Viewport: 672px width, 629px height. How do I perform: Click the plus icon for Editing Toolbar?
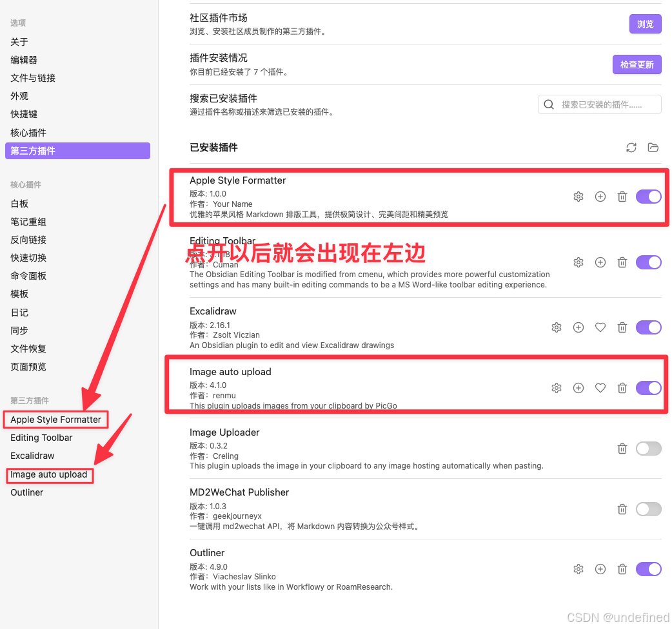pos(600,262)
